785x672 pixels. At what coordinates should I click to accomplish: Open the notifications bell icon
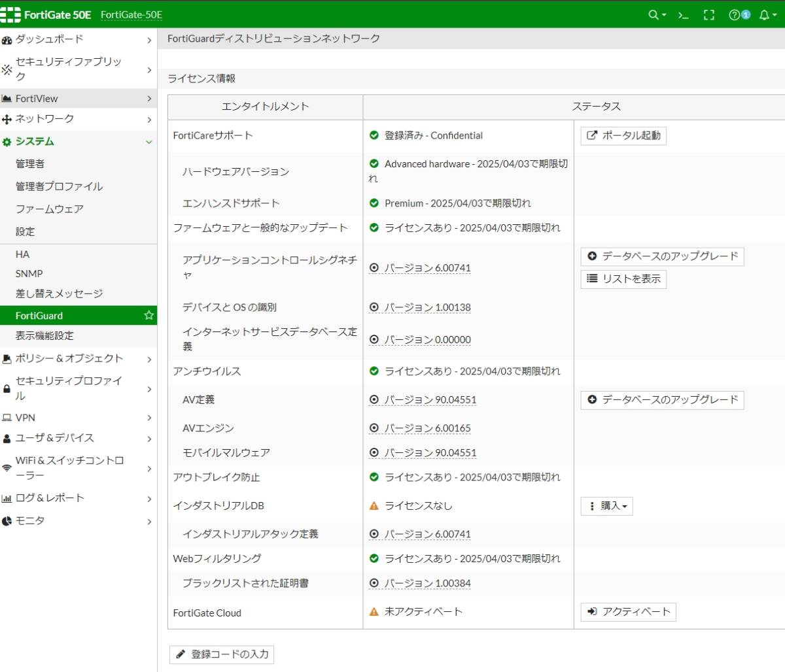pos(763,14)
